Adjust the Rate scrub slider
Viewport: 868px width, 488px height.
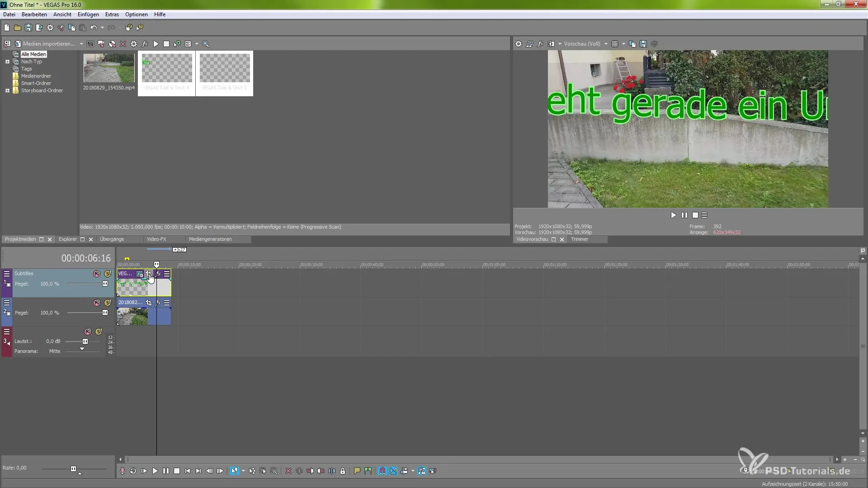[x=73, y=469]
